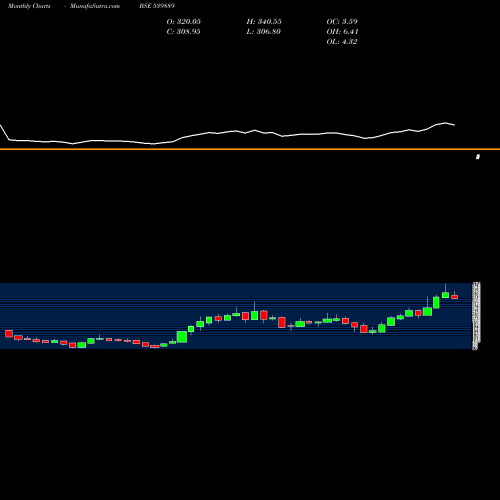The image size is (500, 500).
Task: Select the high value H: 340.55
Action: point(264,22)
